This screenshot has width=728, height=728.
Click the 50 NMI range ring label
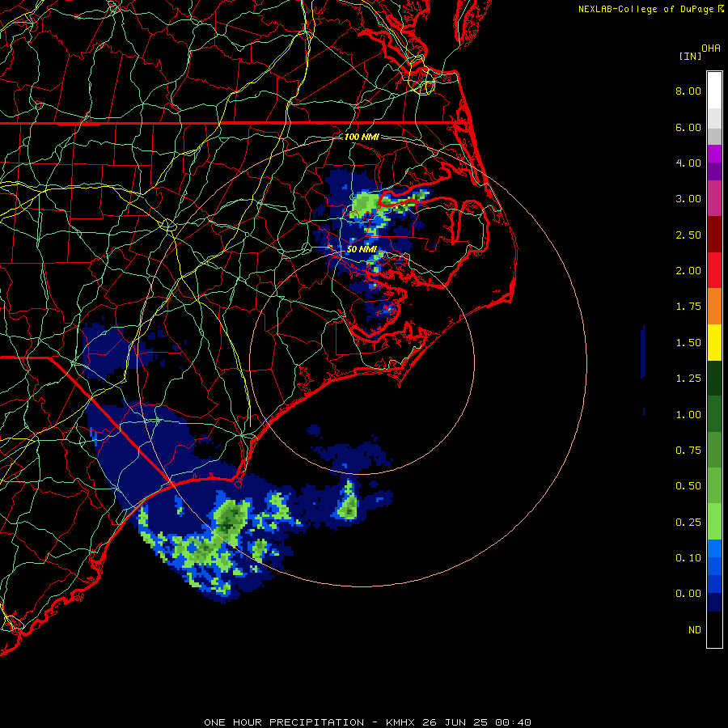coord(362,249)
